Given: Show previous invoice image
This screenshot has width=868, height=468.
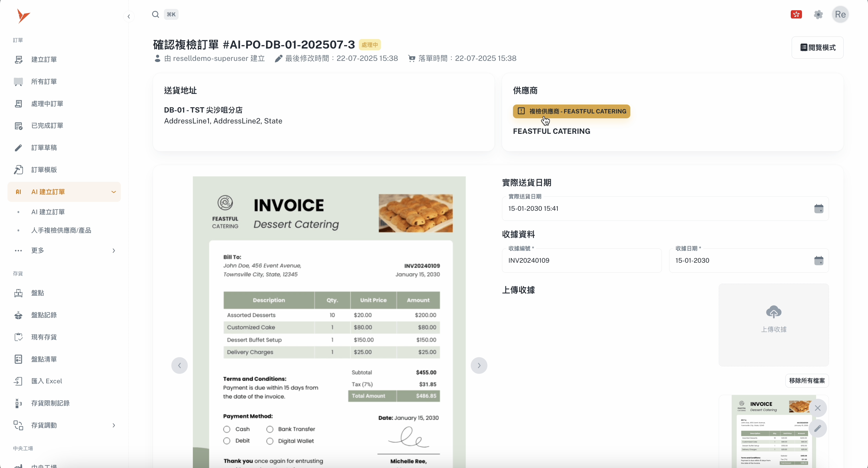Looking at the screenshot, I should [x=180, y=365].
